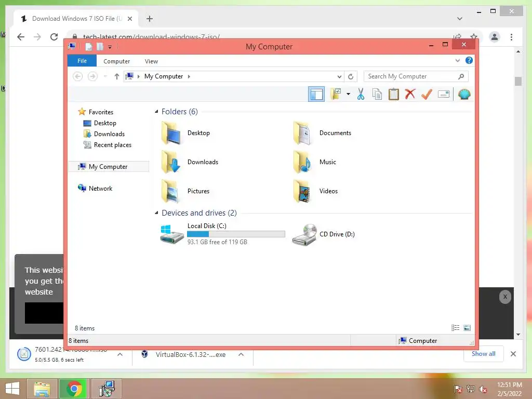The height and width of the screenshot is (399, 532).
Task: Expand the address bar history dropdown
Action: 339,76
